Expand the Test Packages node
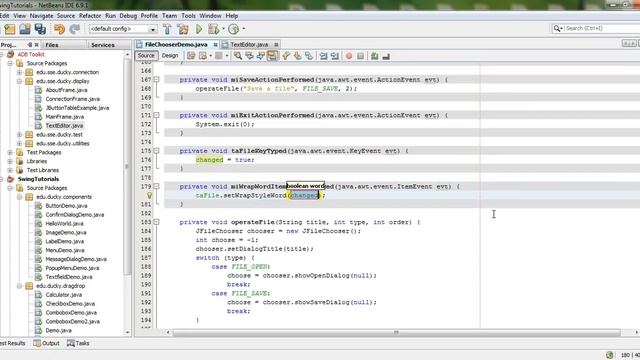Screen dimensions: 640x360 (x=10, y=152)
